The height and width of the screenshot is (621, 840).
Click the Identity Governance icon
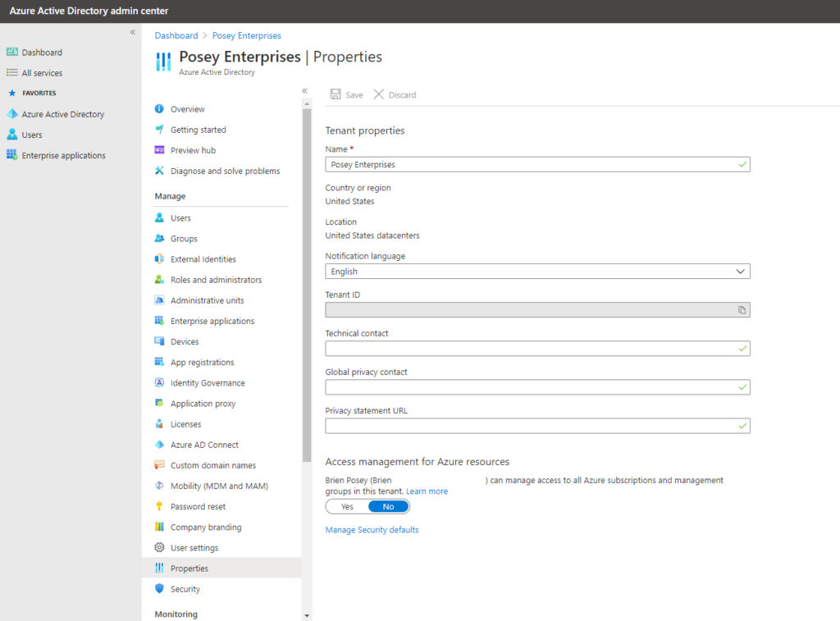pos(159,382)
